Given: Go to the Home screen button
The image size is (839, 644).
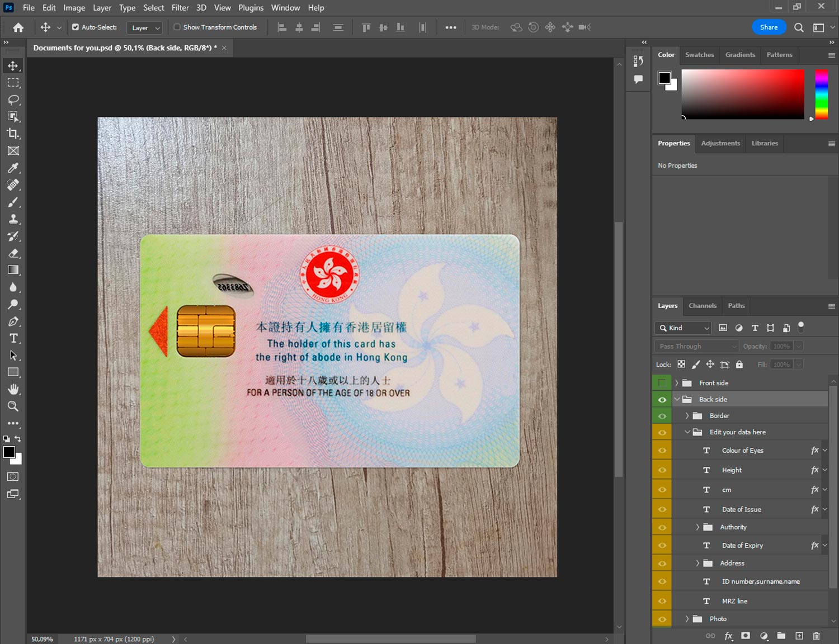Looking at the screenshot, I should (18, 27).
